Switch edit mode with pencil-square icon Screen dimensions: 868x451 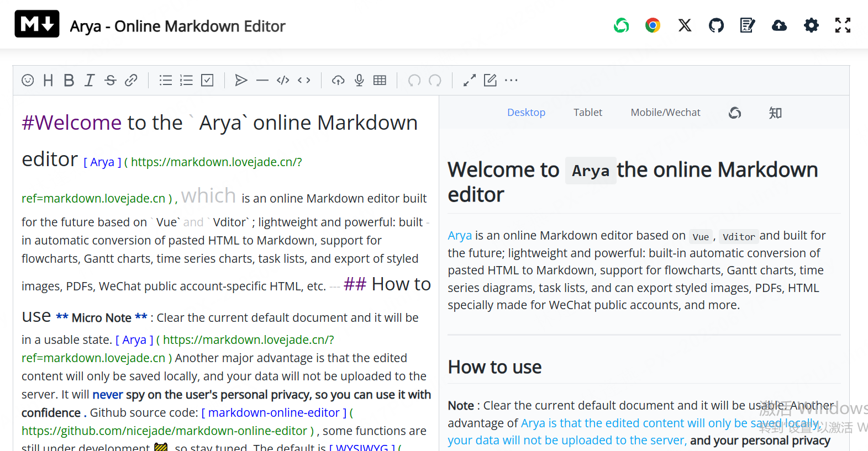(490, 81)
